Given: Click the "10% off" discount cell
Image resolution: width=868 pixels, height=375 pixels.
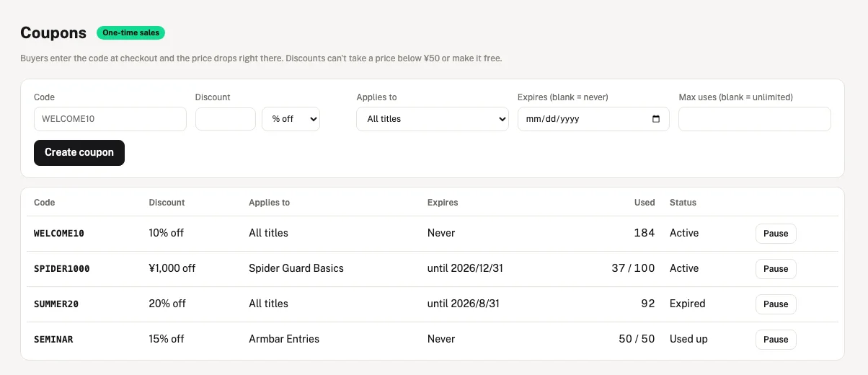Looking at the screenshot, I should [x=167, y=233].
